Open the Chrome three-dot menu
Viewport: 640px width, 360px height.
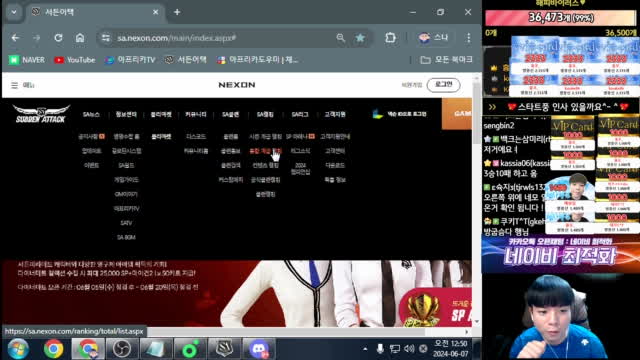tap(468, 38)
